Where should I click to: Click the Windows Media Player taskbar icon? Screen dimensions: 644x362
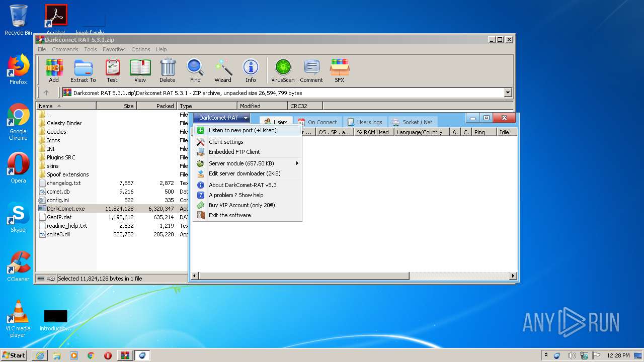[74, 355]
